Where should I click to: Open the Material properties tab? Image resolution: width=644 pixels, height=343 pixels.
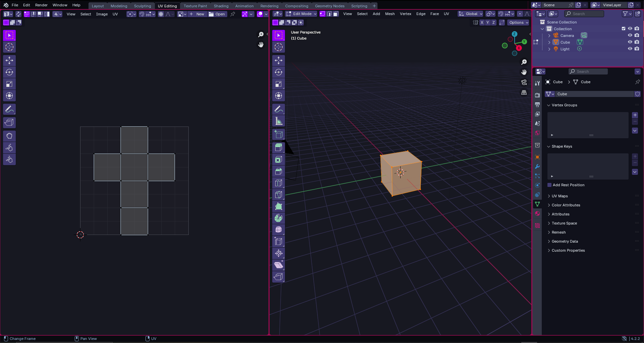pos(537,213)
